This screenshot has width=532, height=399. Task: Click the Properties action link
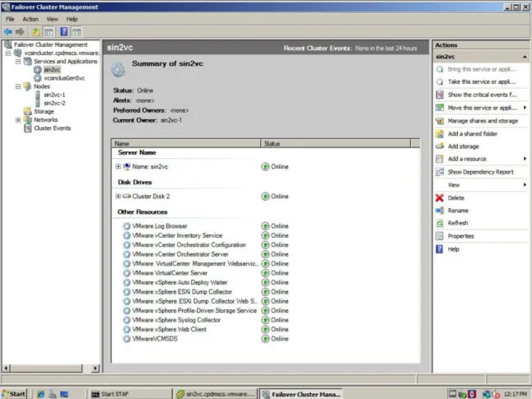(x=460, y=236)
